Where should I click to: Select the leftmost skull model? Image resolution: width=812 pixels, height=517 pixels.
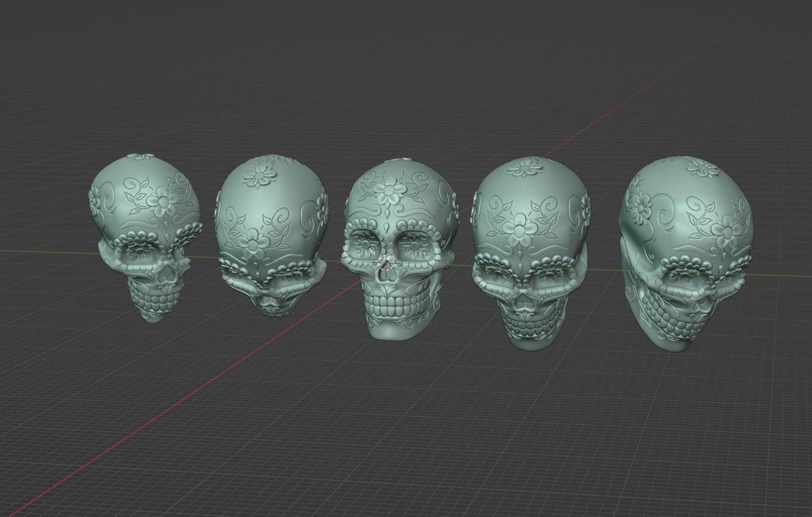(145, 237)
